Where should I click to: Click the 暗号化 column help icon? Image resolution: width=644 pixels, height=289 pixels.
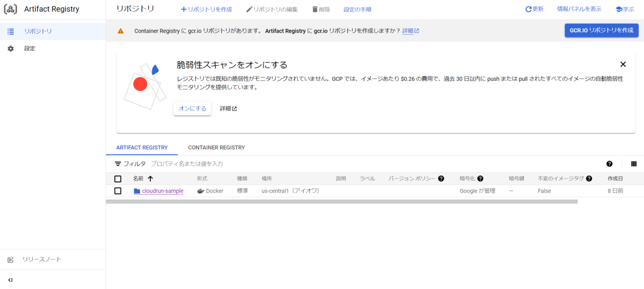point(480,179)
